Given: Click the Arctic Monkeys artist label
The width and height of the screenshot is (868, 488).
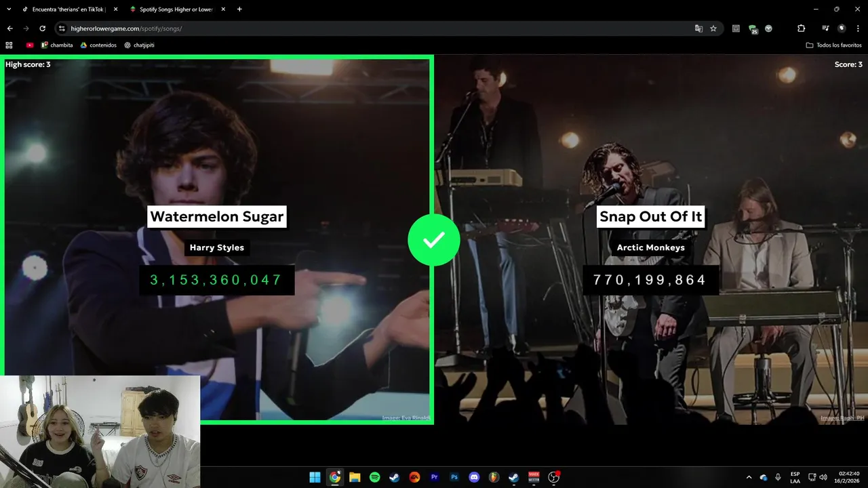Looking at the screenshot, I should (x=651, y=247).
